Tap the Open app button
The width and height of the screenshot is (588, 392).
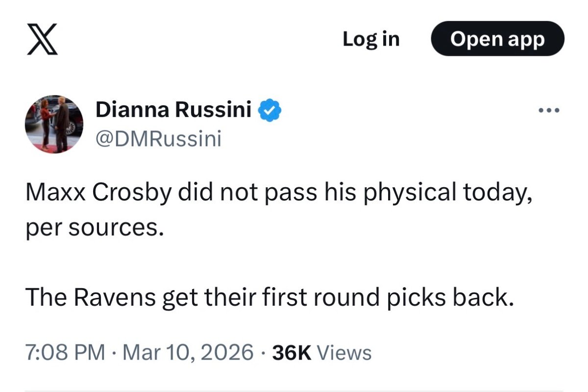click(x=497, y=39)
